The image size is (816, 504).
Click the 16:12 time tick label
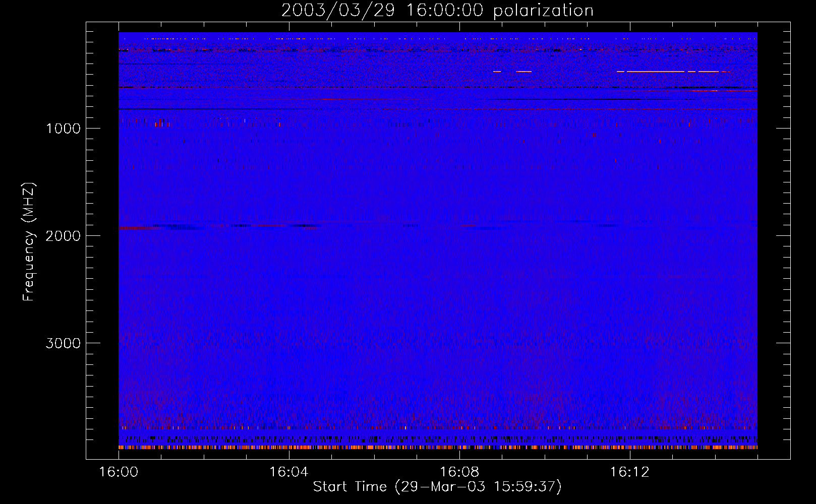[630, 472]
